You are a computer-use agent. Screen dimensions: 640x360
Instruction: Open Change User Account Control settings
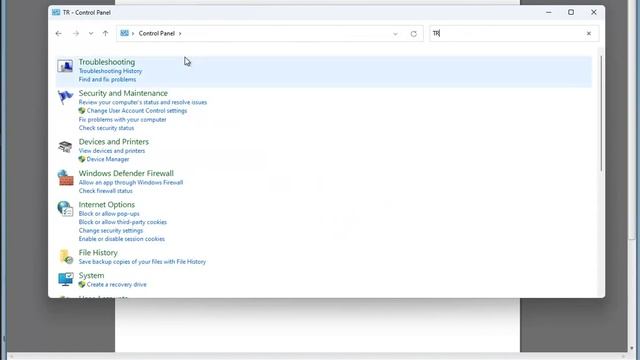pyautogui.click(x=137, y=111)
